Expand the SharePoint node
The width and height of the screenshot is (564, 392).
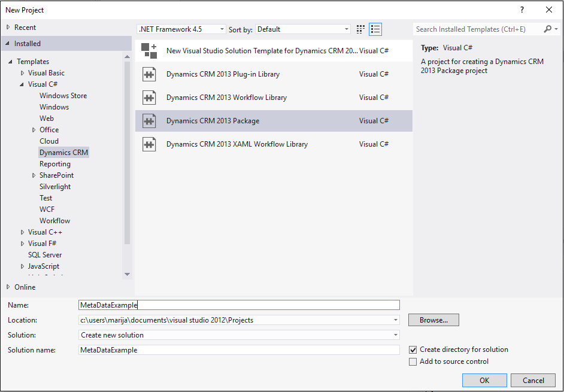click(x=34, y=175)
